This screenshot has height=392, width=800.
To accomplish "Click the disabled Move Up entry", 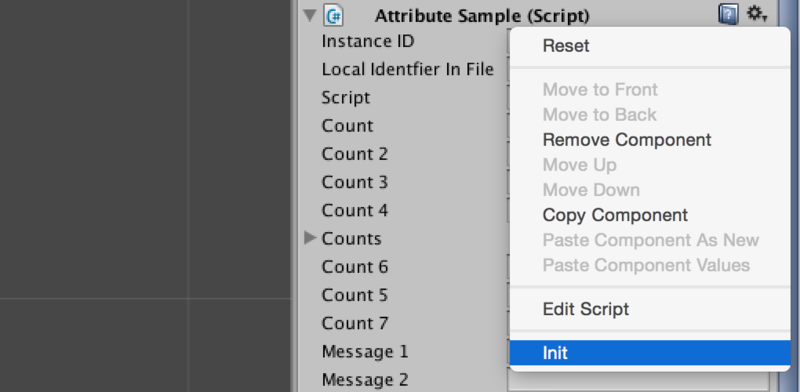I will click(650, 165).
